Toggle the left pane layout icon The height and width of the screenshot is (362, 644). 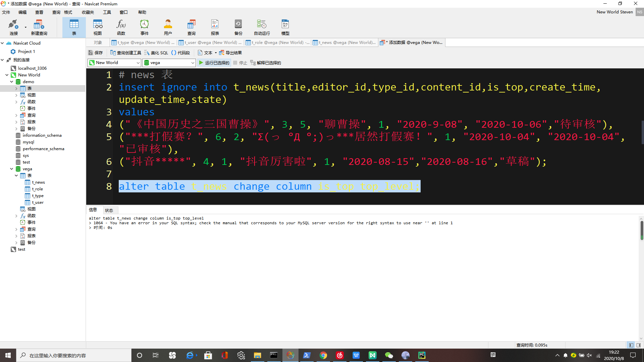pyautogui.click(x=631, y=345)
